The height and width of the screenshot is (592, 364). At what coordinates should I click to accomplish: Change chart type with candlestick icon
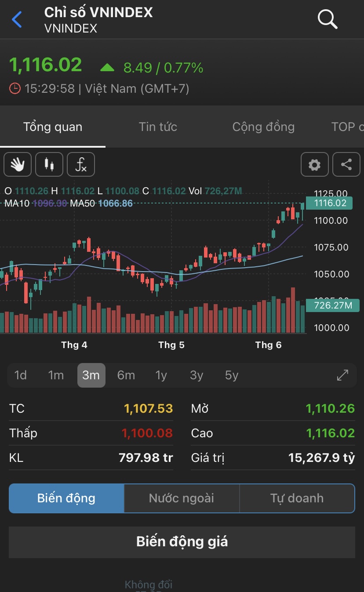[49, 165]
